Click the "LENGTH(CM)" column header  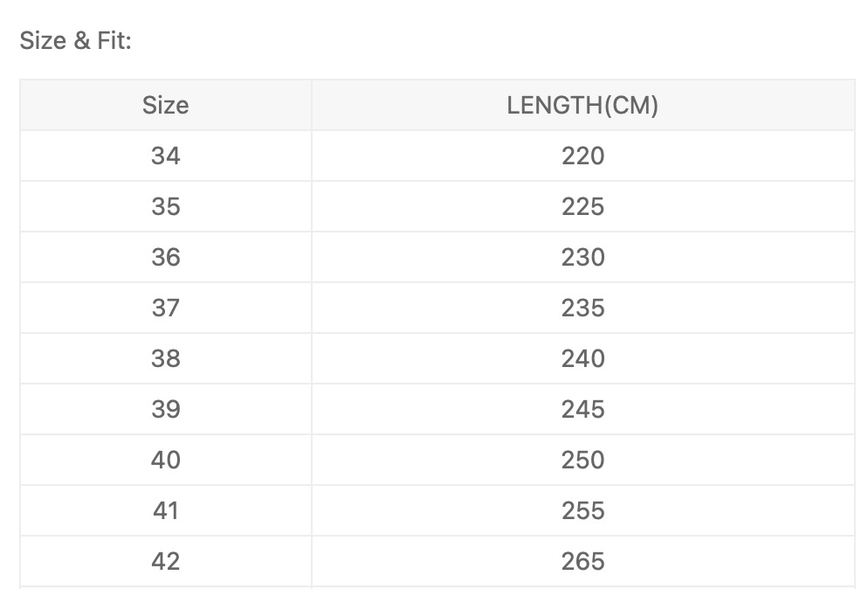(582, 106)
